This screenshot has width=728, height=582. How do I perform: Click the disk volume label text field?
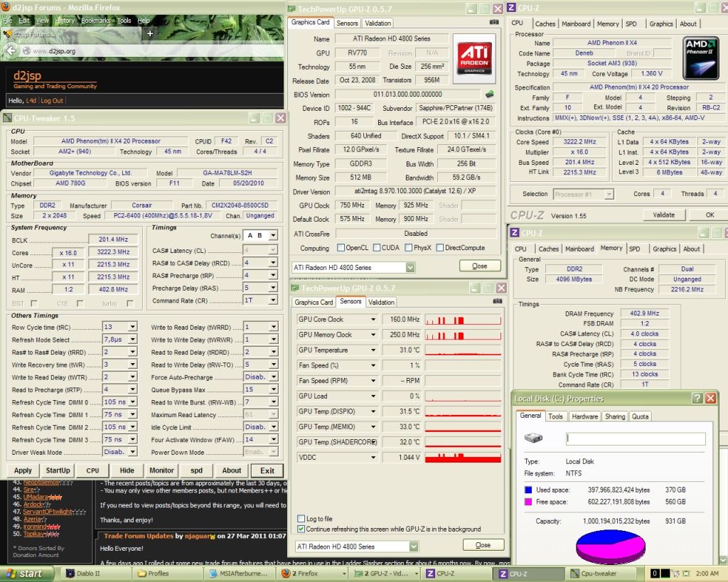[x=636, y=438]
